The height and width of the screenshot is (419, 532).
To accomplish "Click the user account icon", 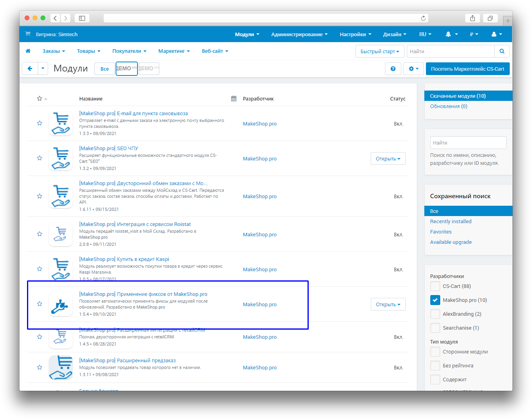I will (x=494, y=35).
